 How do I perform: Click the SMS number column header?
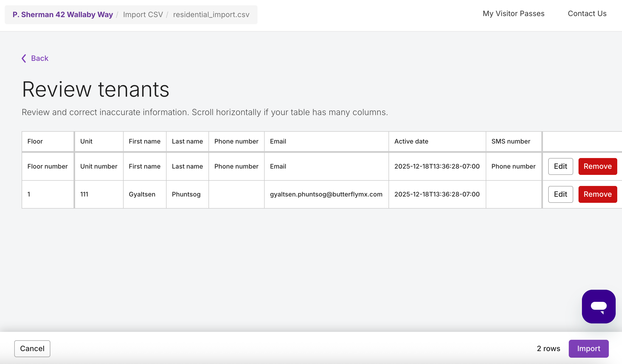click(511, 141)
